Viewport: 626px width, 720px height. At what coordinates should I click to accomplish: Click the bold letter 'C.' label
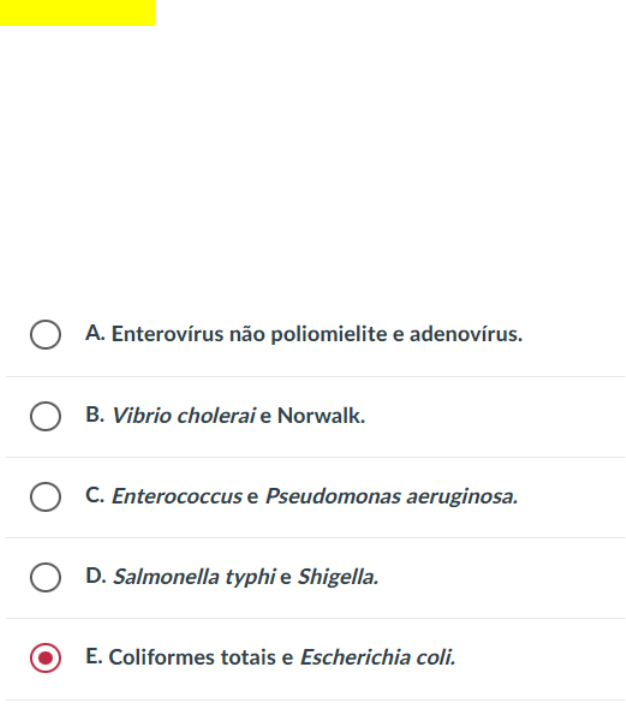click(x=96, y=496)
